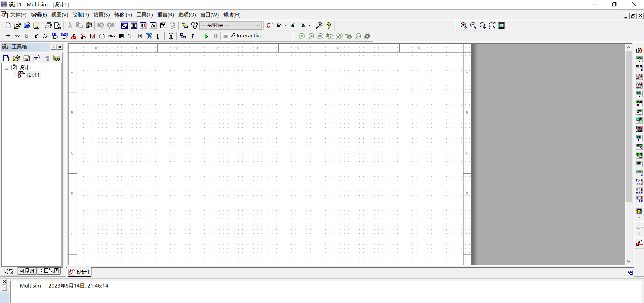Open print preview from toolbar
The height and width of the screenshot is (303, 644).
(58, 25)
